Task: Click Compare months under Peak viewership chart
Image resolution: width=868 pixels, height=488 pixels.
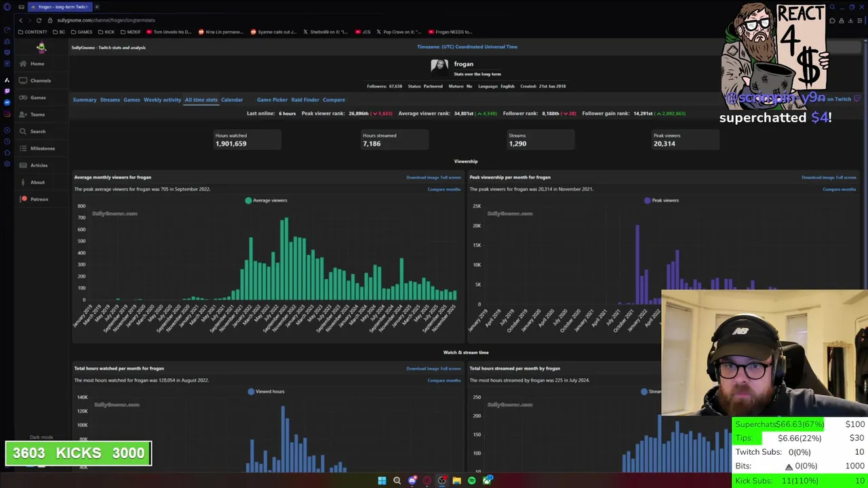Action: tap(840, 189)
